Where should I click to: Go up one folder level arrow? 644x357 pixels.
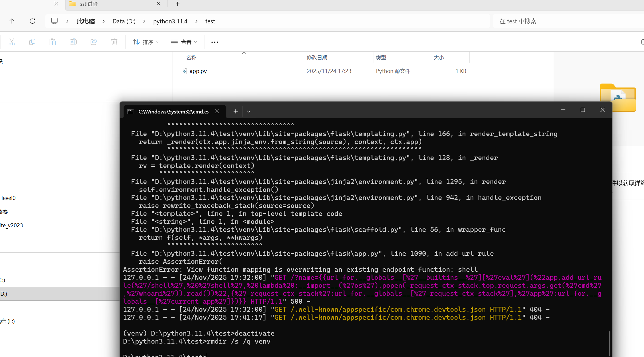(x=12, y=21)
